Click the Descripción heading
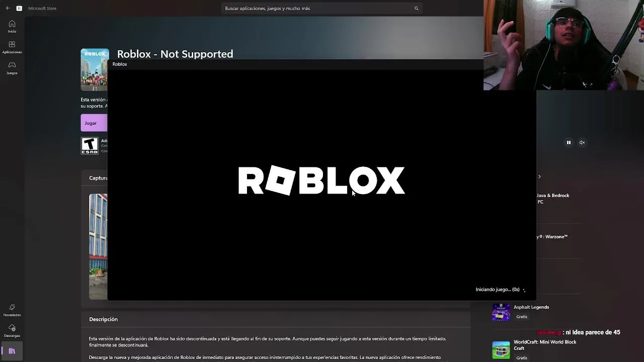 tap(103, 319)
